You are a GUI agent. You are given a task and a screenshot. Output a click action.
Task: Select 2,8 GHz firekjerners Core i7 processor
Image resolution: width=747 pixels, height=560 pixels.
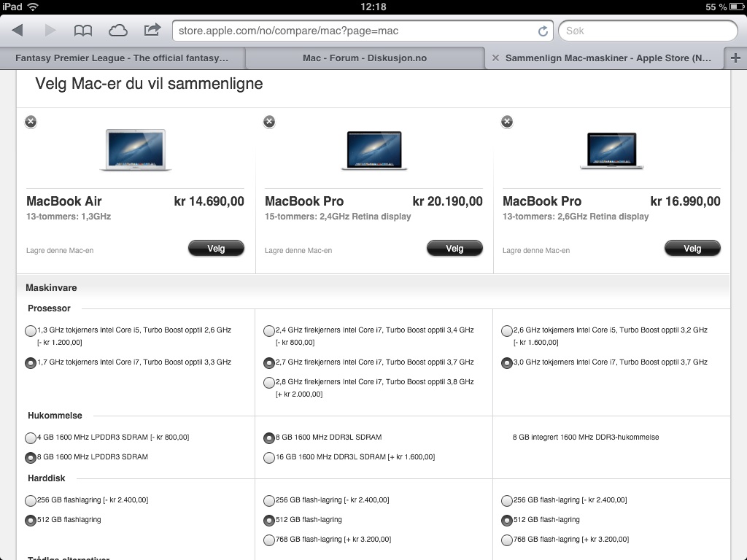(269, 382)
